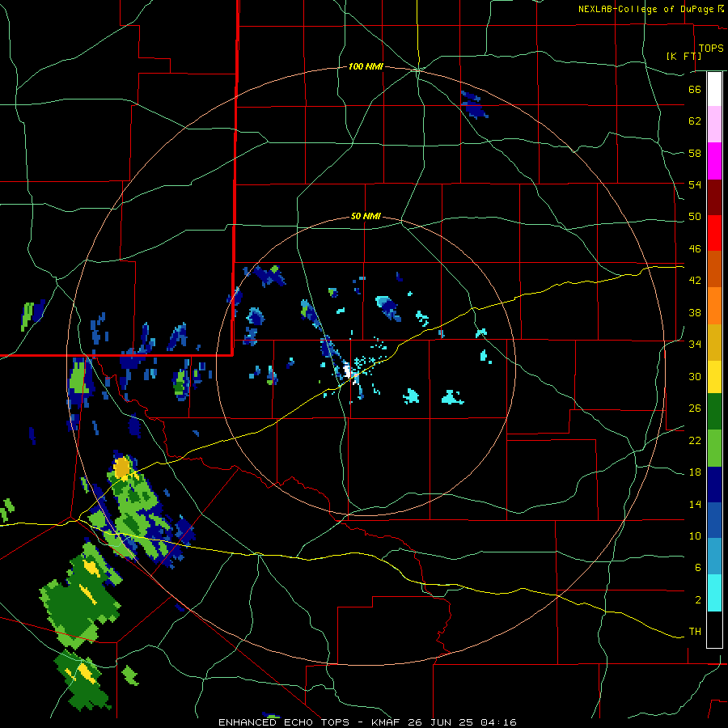Select the bright red legend swatch
The image size is (728, 728).
click(714, 233)
